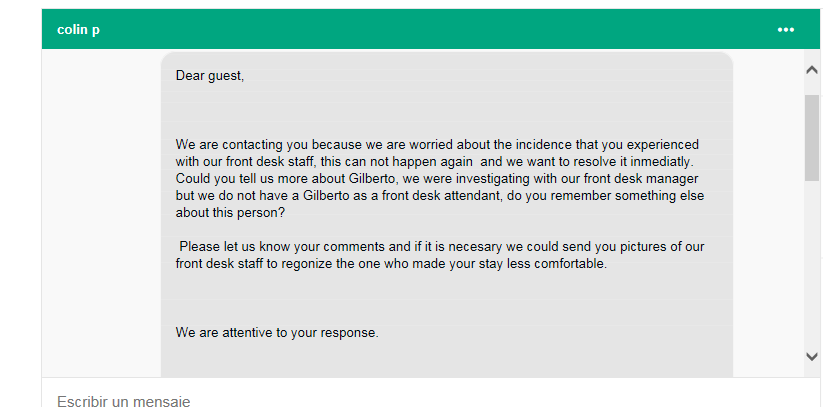Click the word "inmediatly" in the message
Viewport: 823px width, 407px height.
(662, 161)
